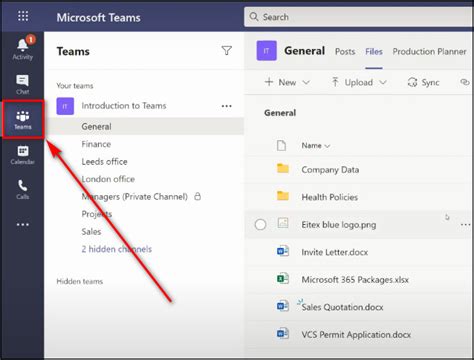The width and height of the screenshot is (474, 360).
Task: Open the Finance channel
Action: (x=96, y=144)
